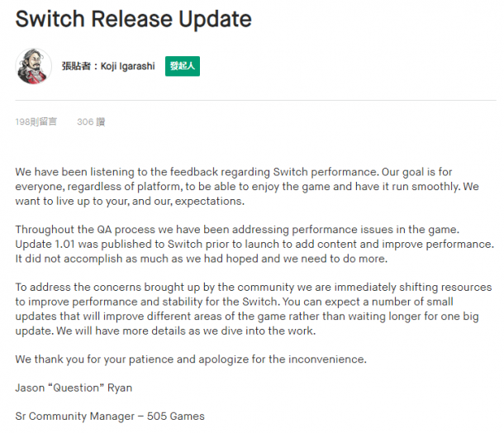Click the Switch Release Update headline
The height and width of the screenshot is (433, 504).
coord(133,19)
